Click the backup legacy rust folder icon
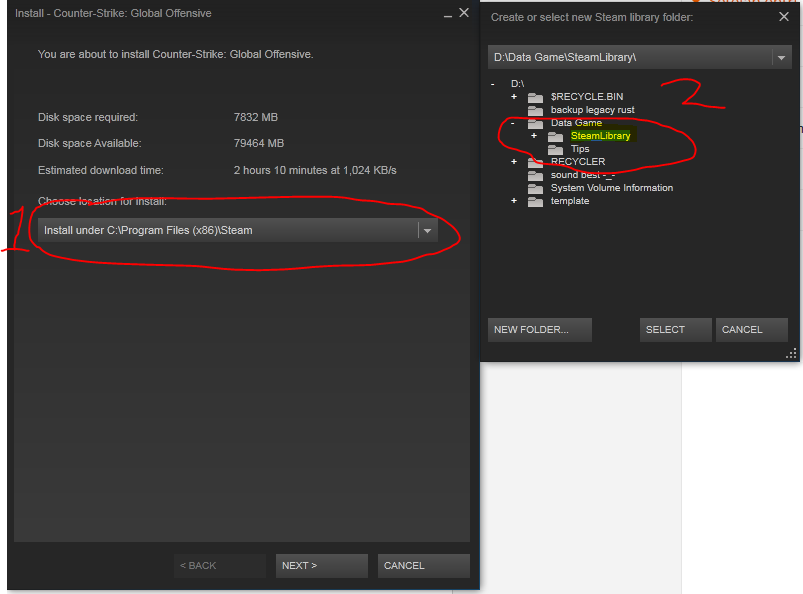 point(535,110)
